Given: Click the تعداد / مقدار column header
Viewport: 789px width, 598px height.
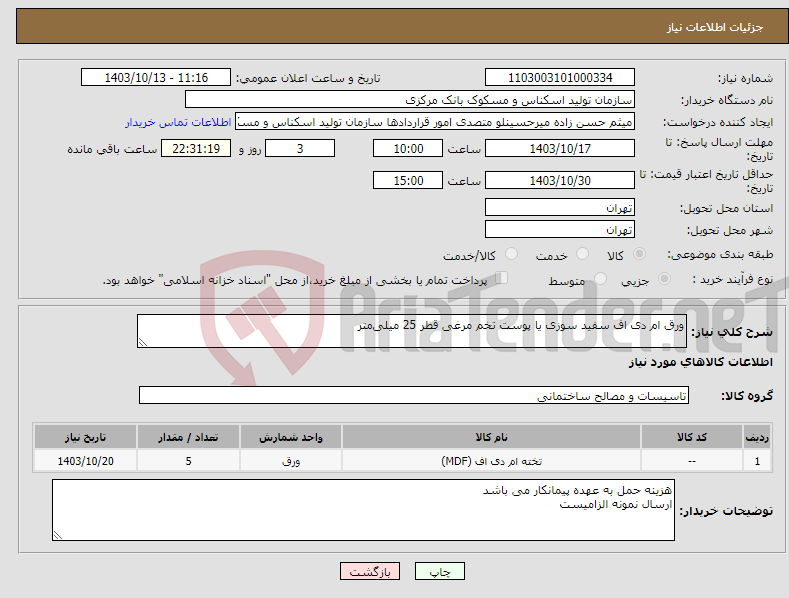Looking at the screenshot, I should pos(188,437).
